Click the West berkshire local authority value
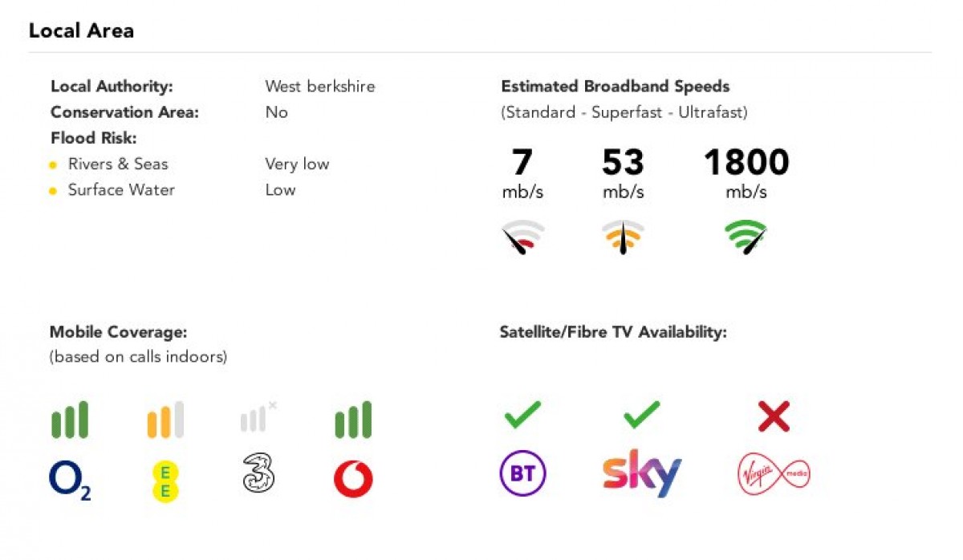The width and height of the screenshot is (963, 560). [320, 86]
